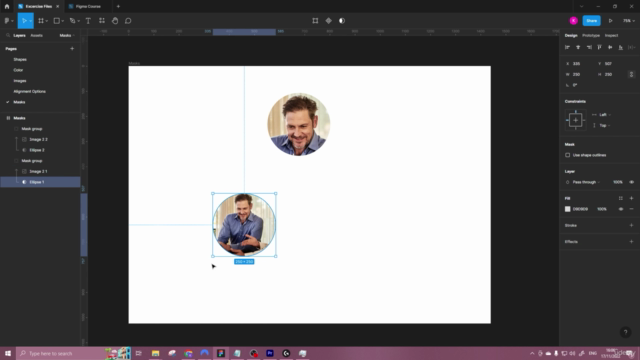Open a new tab with plus button
This screenshot has width=640, height=360.
(x=118, y=7)
